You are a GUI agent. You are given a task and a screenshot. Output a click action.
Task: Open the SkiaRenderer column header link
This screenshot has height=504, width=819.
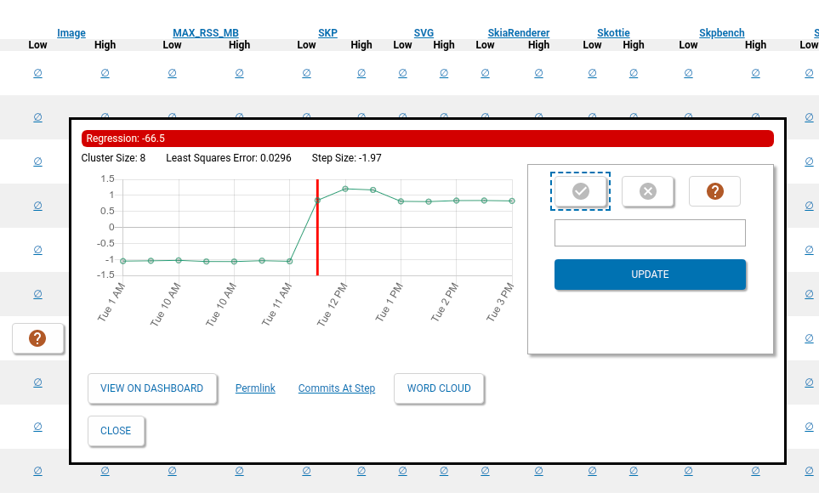pos(519,33)
